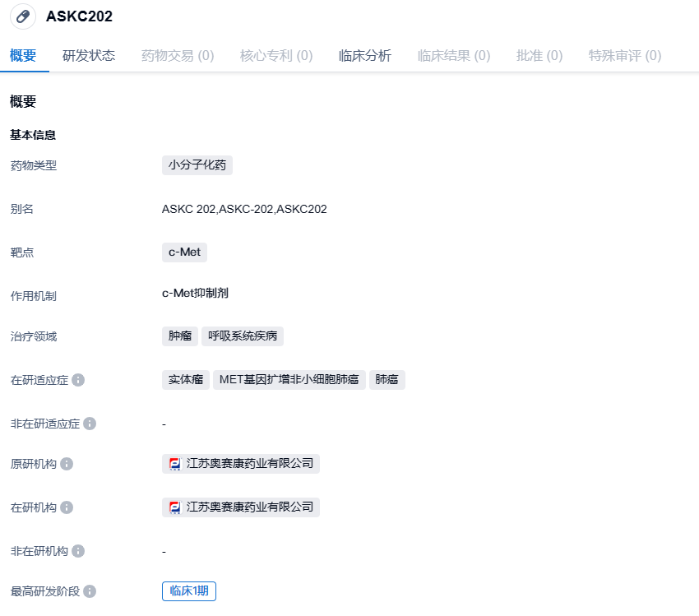The image size is (699, 616).
Task: Click the c-Met target tag
Action: [184, 252]
